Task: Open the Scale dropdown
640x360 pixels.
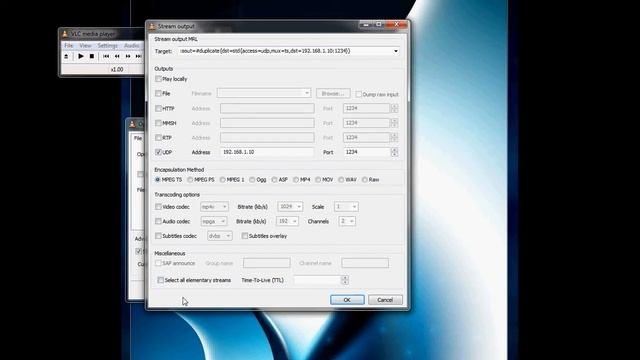Action: tap(346, 207)
